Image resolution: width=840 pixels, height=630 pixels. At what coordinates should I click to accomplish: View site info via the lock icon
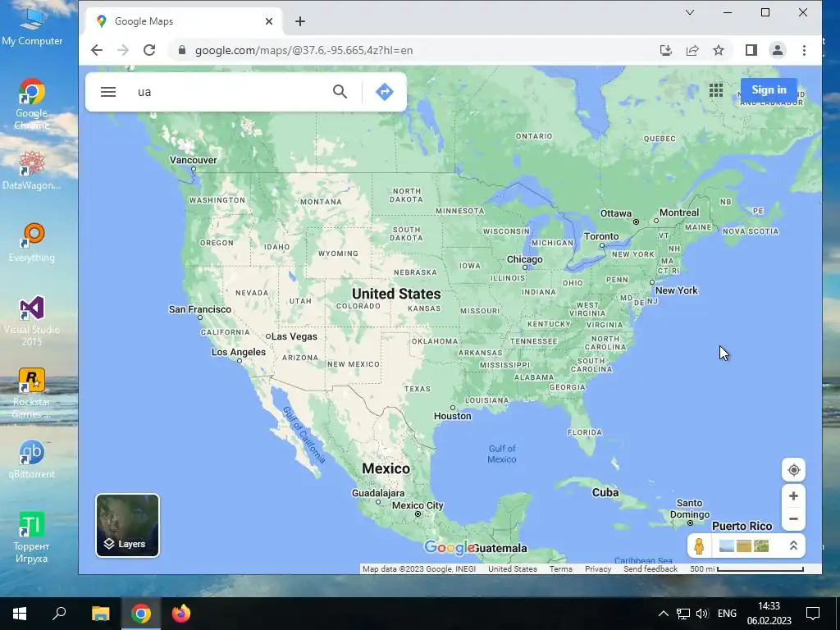point(182,50)
